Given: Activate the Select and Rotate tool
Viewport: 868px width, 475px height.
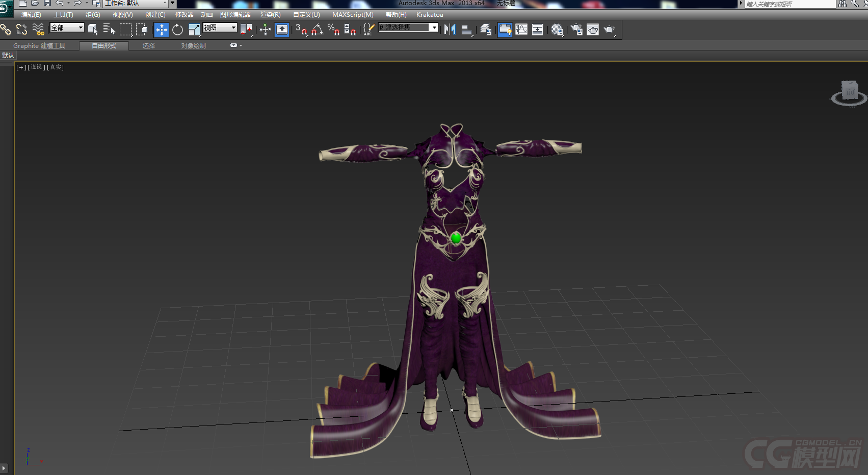Looking at the screenshot, I should coord(177,30).
